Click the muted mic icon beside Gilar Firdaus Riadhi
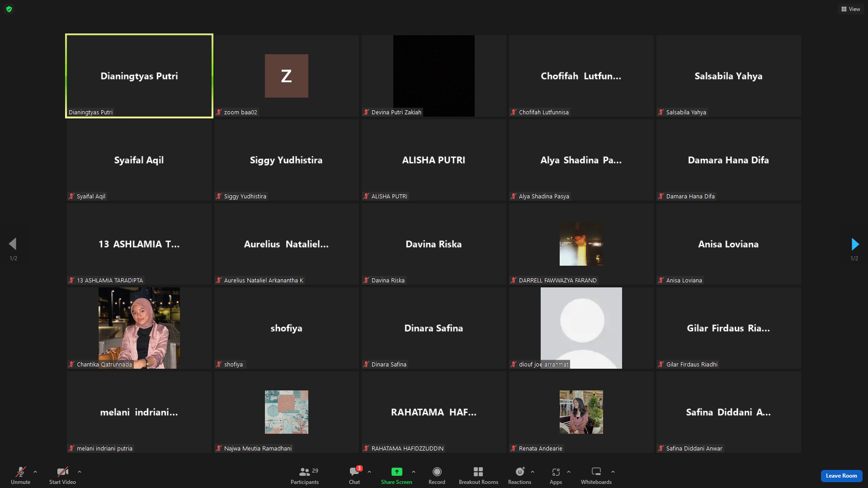 (661, 364)
